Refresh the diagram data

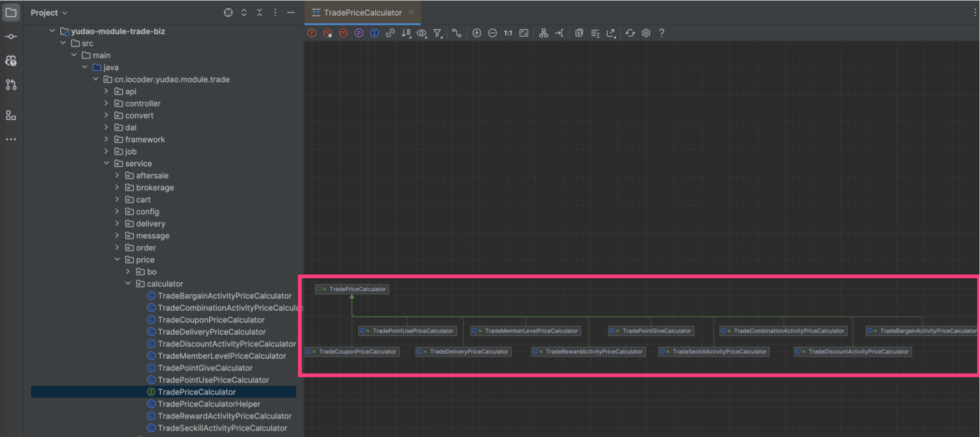pos(630,33)
